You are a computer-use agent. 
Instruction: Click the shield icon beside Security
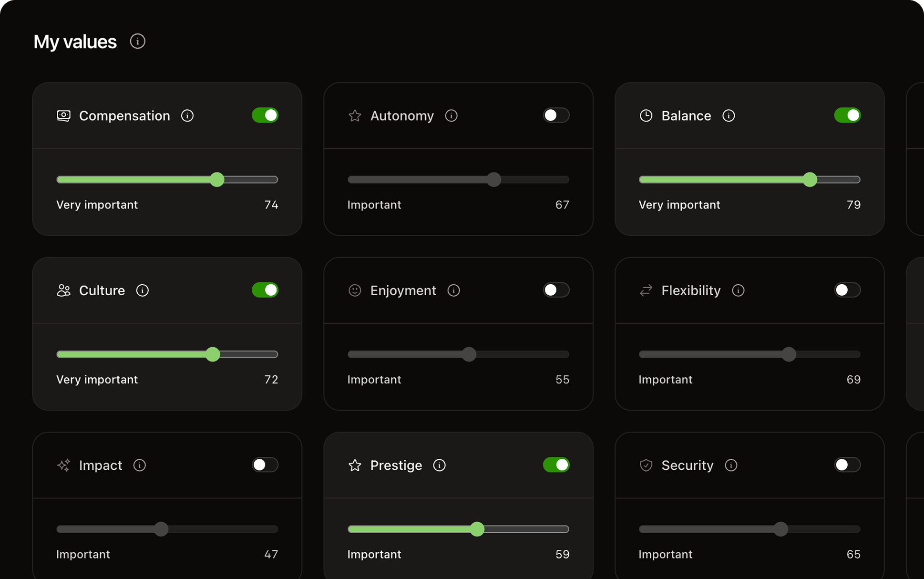pos(646,465)
